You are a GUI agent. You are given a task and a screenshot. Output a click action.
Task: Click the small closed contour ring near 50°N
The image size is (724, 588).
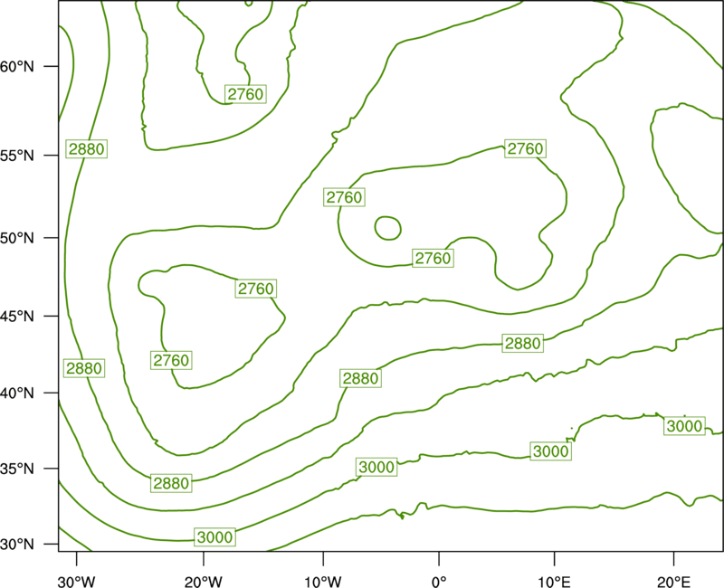388,228
